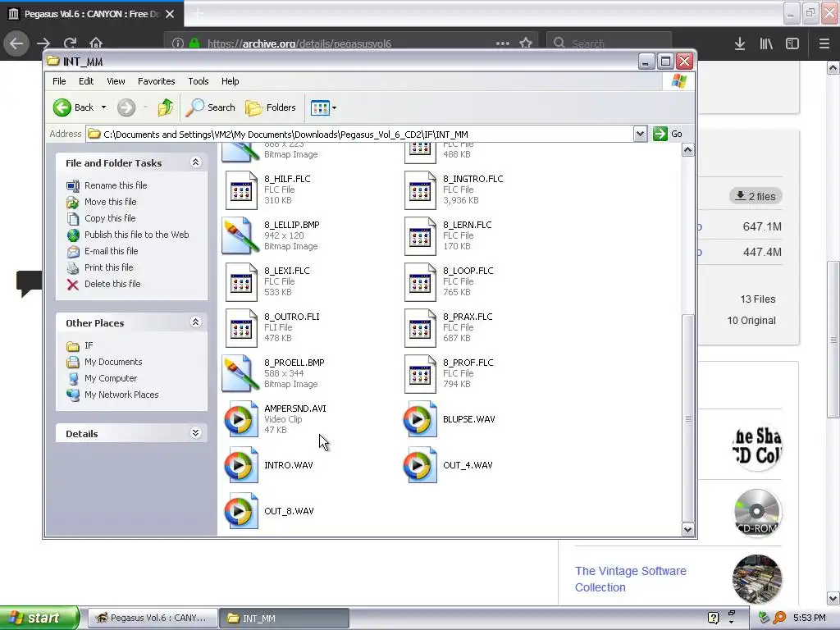Click the Go button next to address
This screenshot has height=630, width=840.
click(668, 134)
